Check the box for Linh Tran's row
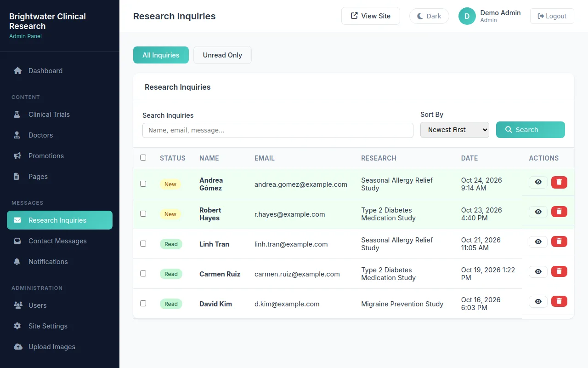This screenshot has width=588, height=368. point(143,244)
